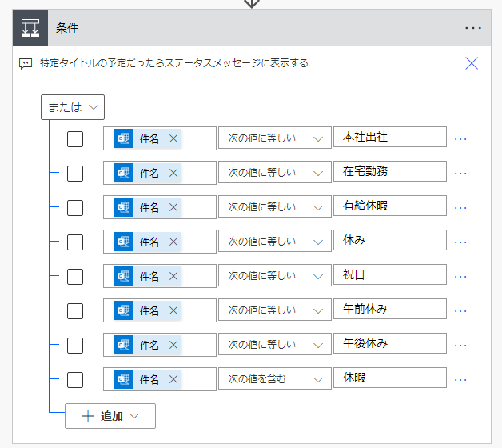Check the checkbox for 本社出社 row
Viewport: 502px width, 448px height.
(75, 138)
